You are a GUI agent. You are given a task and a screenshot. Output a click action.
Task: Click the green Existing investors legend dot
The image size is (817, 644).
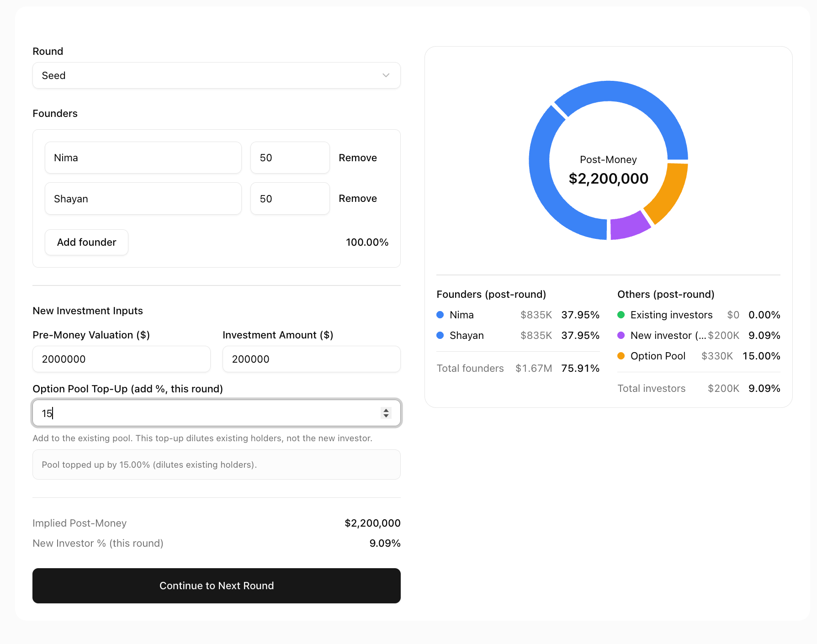point(621,315)
